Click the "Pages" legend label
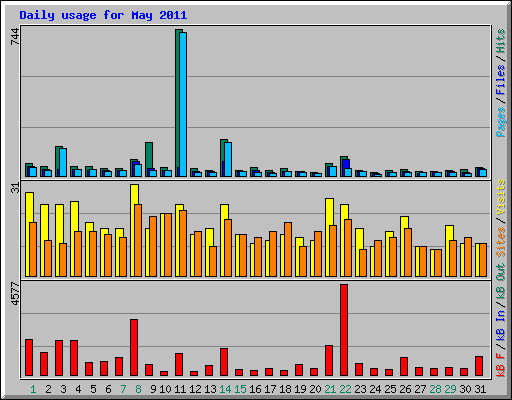 [x=501, y=122]
